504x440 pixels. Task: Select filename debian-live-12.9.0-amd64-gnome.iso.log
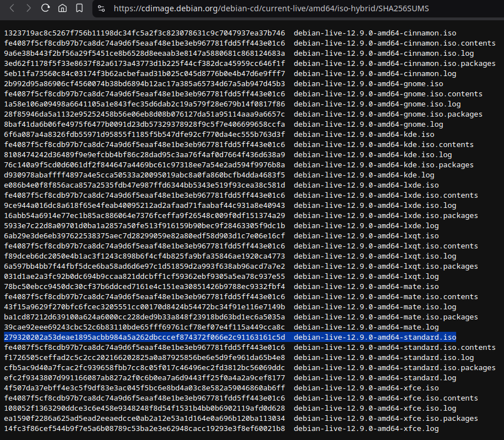coord(377,104)
